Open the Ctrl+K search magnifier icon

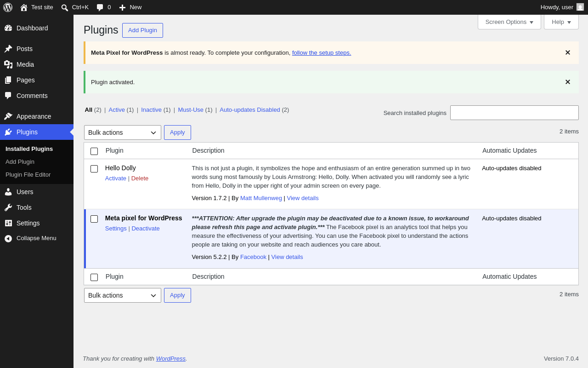65,7
